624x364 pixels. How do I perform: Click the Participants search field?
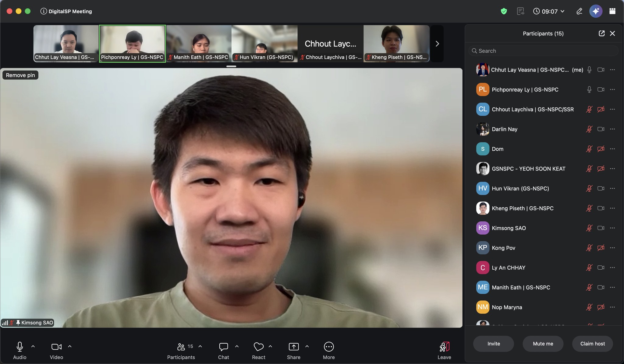coord(543,51)
